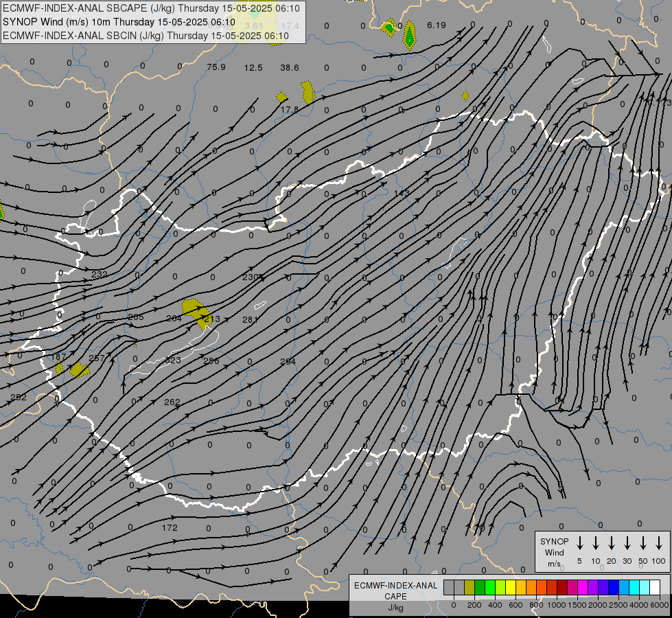Image resolution: width=672 pixels, height=618 pixels.
Task: Click the 4000 label in CAPE legend
Action: coord(639,605)
